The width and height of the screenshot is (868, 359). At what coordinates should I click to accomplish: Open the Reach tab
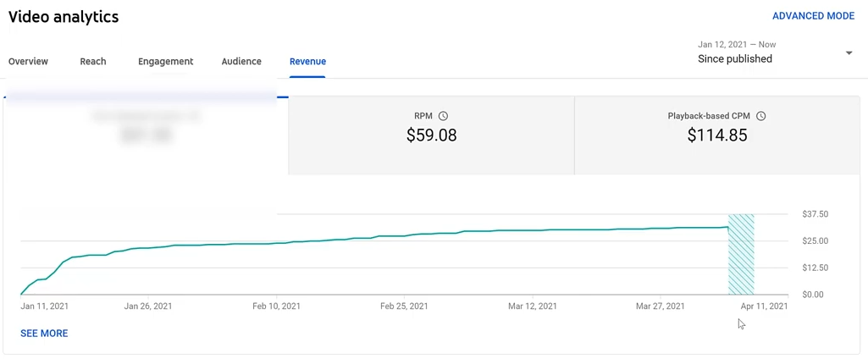click(93, 62)
